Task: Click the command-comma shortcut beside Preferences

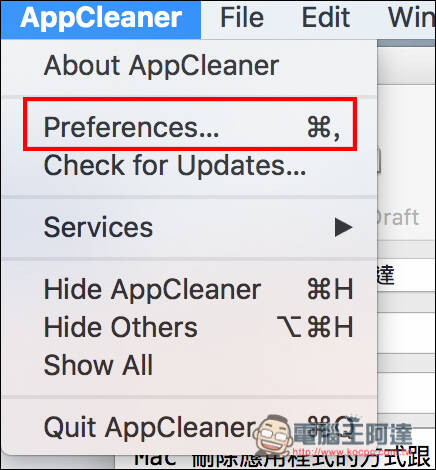Action: pyautogui.click(x=324, y=128)
